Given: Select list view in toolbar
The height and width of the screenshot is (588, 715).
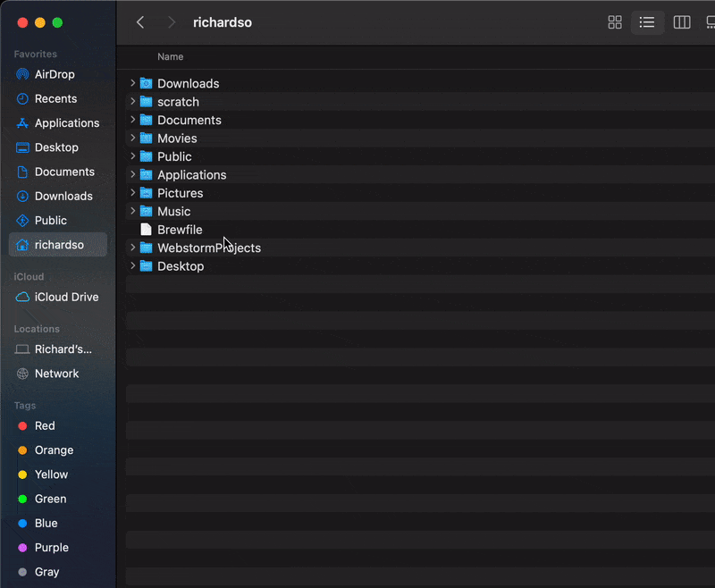Looking at the screenshot, I should click(x=646, y=22).
